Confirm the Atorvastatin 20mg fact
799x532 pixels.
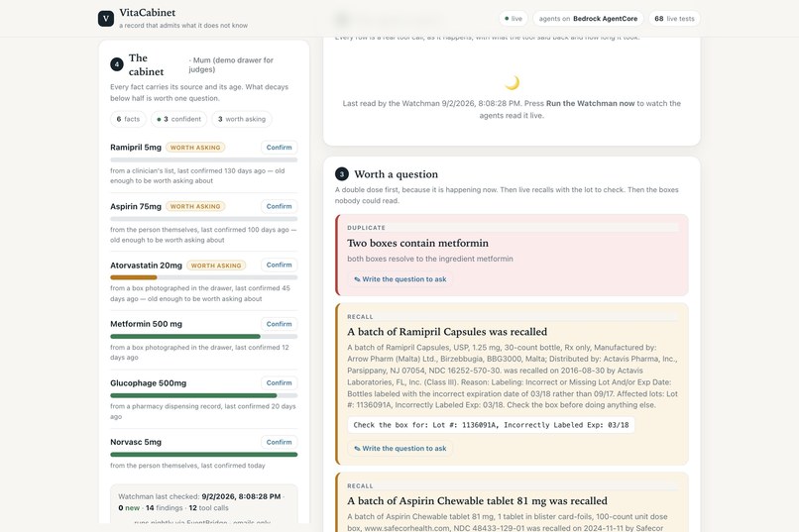pyautogui.click(x=279, y=266)
